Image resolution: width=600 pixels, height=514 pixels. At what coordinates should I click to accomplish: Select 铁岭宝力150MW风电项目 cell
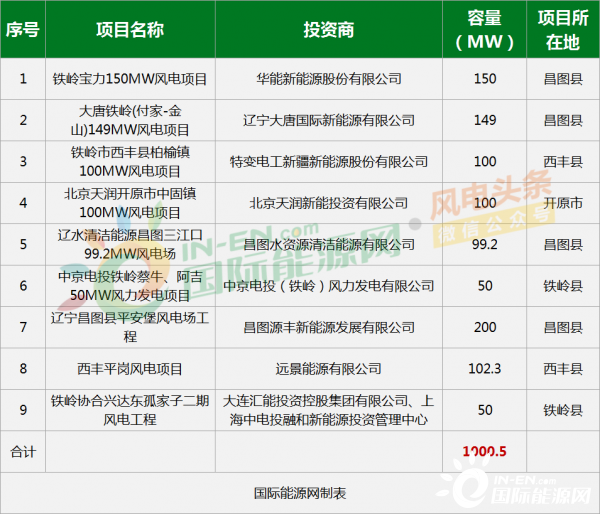click(x=130, y=79)
